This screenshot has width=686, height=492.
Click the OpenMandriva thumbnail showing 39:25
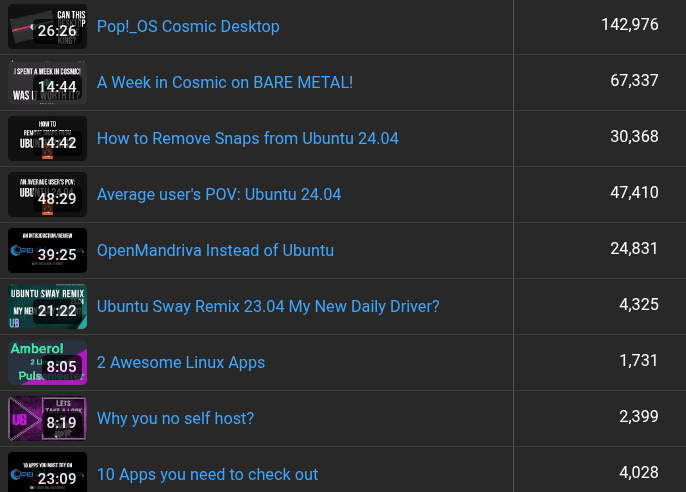[x=47, y=250]
